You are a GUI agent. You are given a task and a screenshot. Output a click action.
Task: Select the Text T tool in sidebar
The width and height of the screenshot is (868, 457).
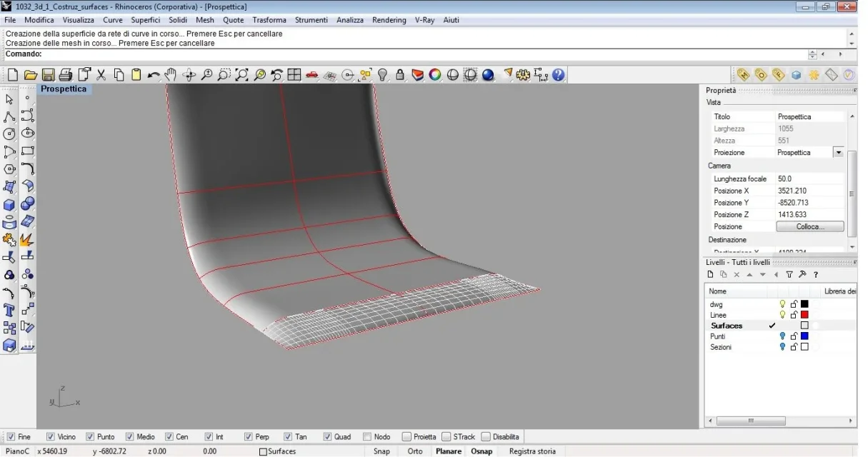coord(9,310)
